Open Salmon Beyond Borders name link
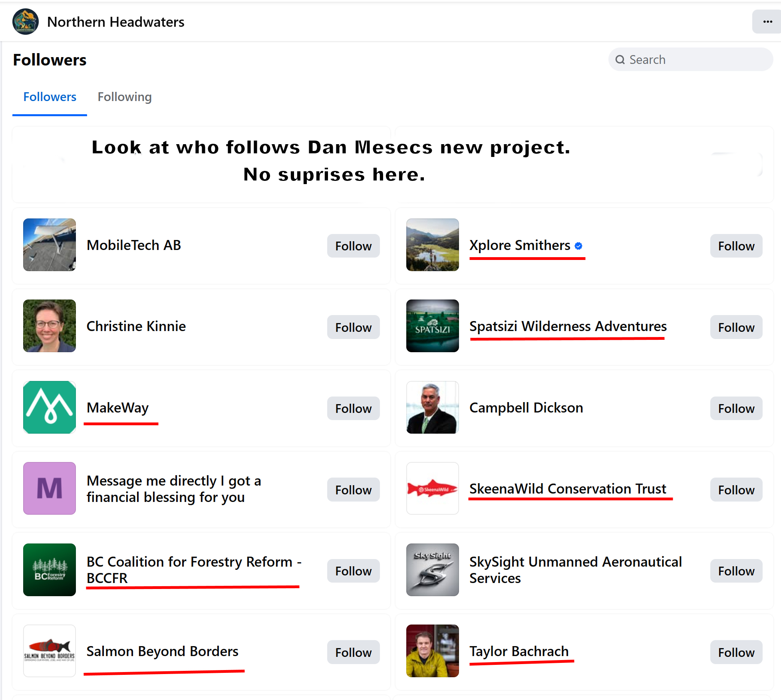Image resolution: width=781 pixels, height=700 pixels. 163,651
